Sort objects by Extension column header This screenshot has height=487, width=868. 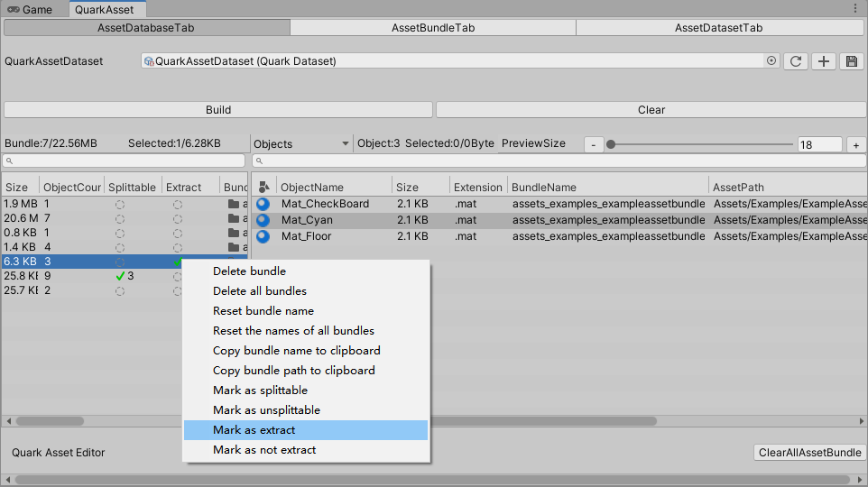477,187
